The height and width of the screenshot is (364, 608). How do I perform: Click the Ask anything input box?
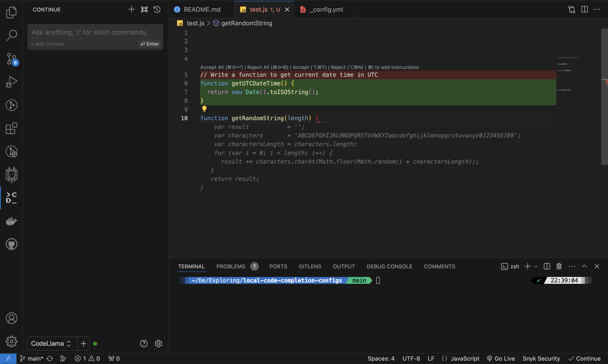click(89, 32)
